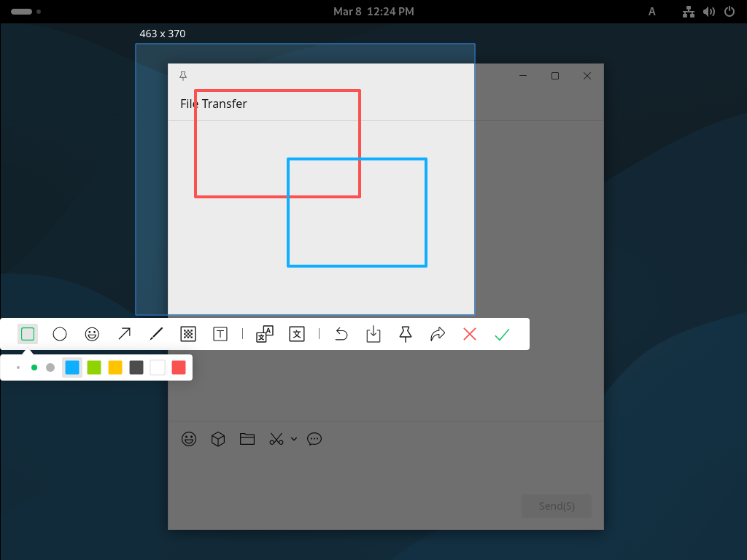This screenshot has height=560, width=747.
Task: Select the rectangle drawing tool
Action: coord(28,334)
